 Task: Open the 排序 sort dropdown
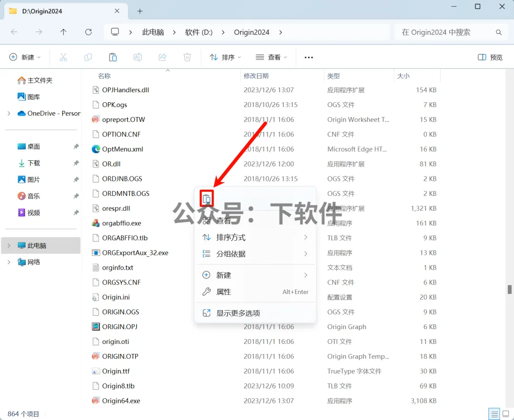(x=225, y=58)
